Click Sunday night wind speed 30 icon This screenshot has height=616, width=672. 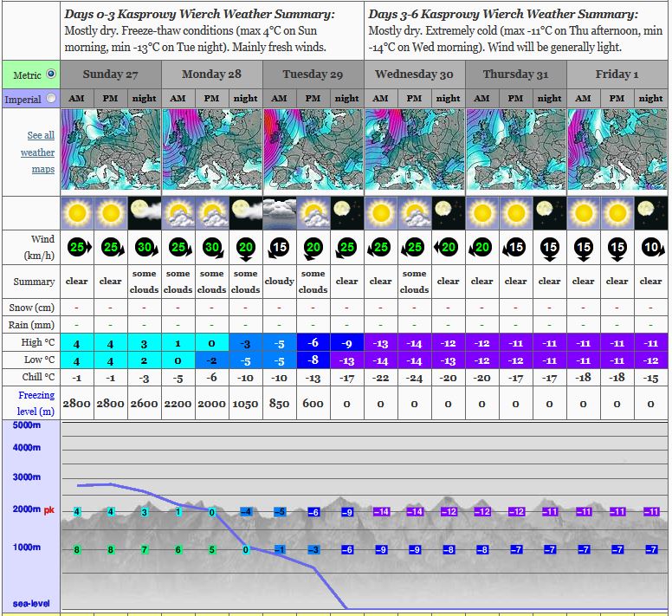[144, 248]
